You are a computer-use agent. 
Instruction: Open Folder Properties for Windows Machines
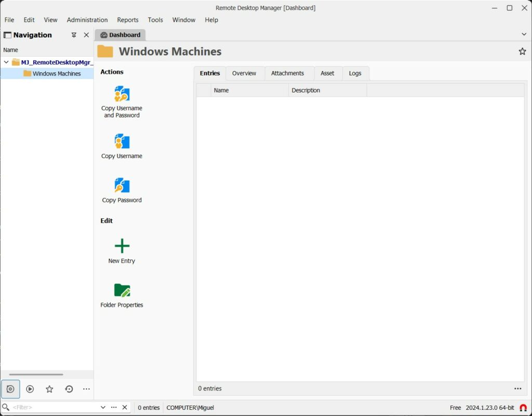coord(121,290)
